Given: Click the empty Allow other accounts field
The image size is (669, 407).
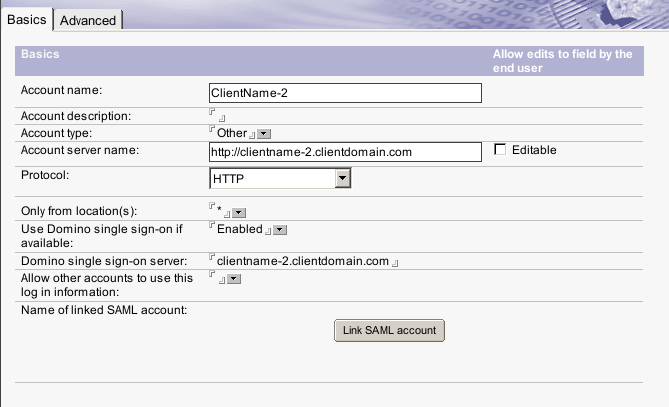Looking at the screenshot, I should (217, 278).
